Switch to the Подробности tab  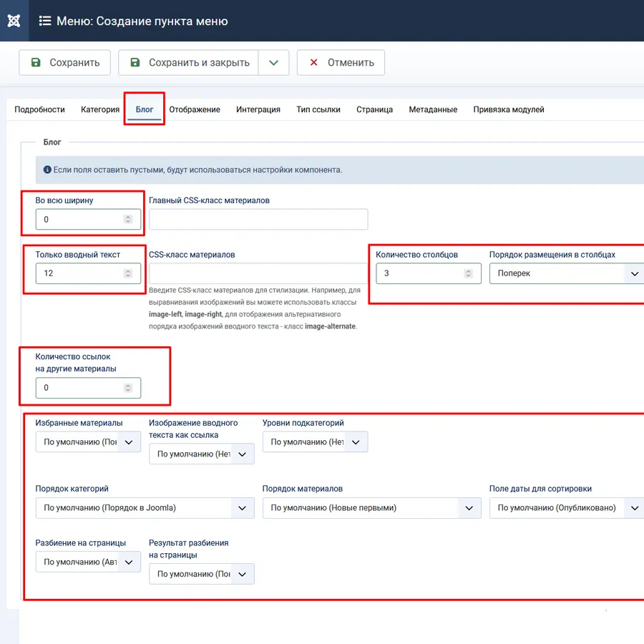39,109
